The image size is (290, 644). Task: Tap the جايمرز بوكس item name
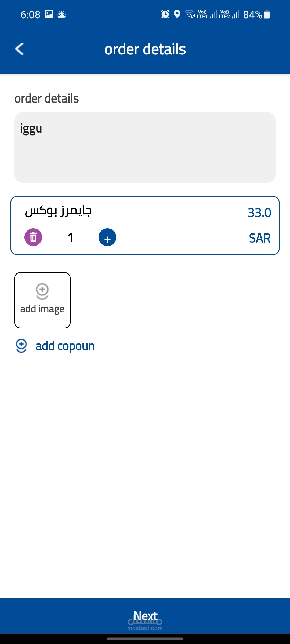(58, 211)
